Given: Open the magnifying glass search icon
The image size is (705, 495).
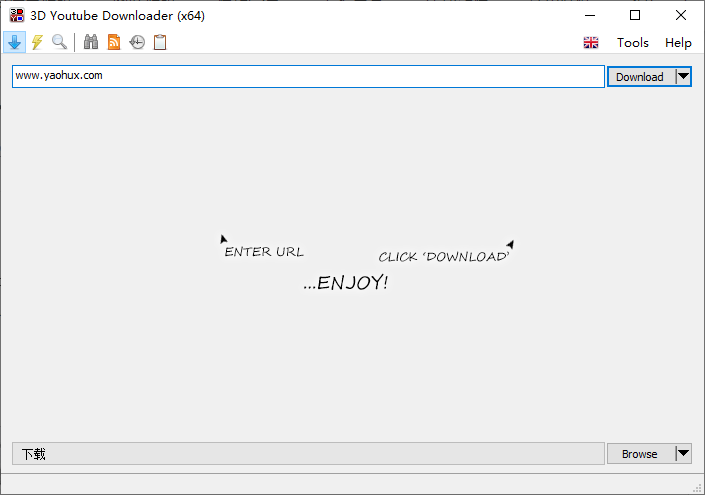Looking at the screenshot, I should point(59,42).
